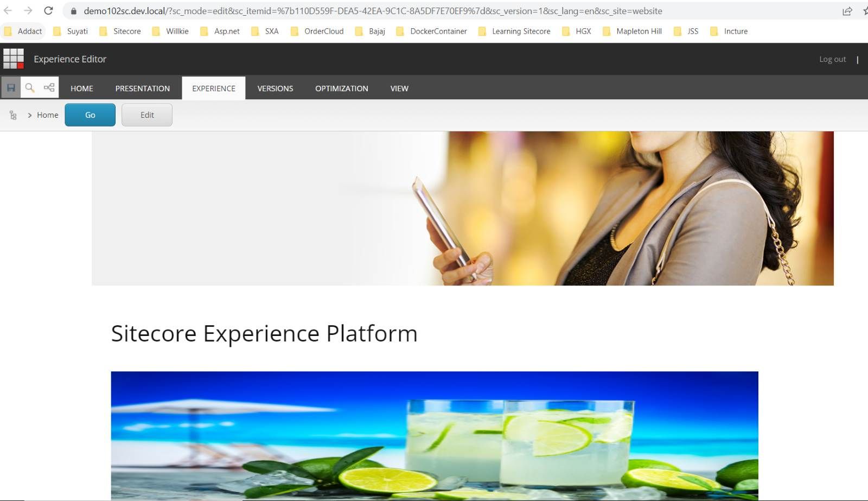Open the JSS bookmark folder

(x=686, y=31)
